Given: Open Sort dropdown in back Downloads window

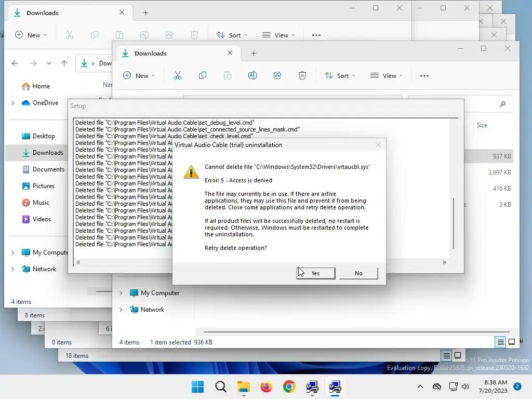Looking at the screenshot, I should tap(232, 35).
